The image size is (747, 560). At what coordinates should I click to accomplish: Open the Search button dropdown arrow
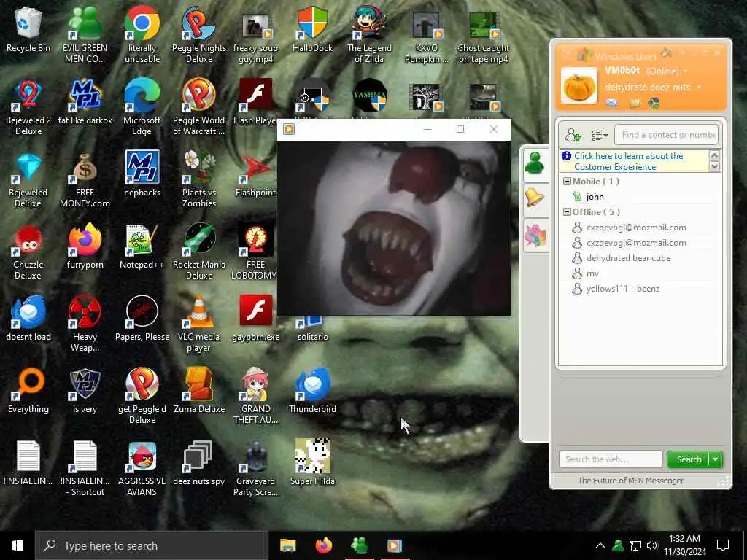click(716, 459)
